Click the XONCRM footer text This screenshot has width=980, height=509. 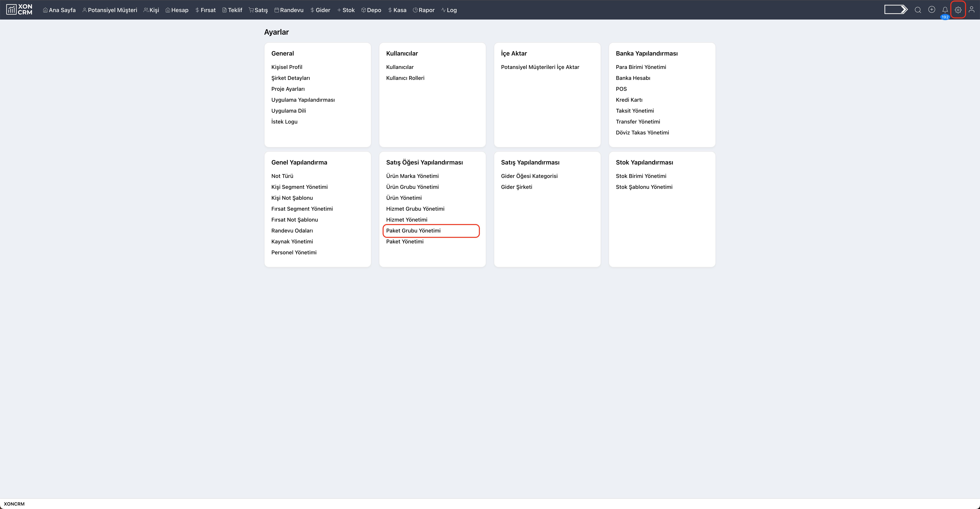click(15, 504)
